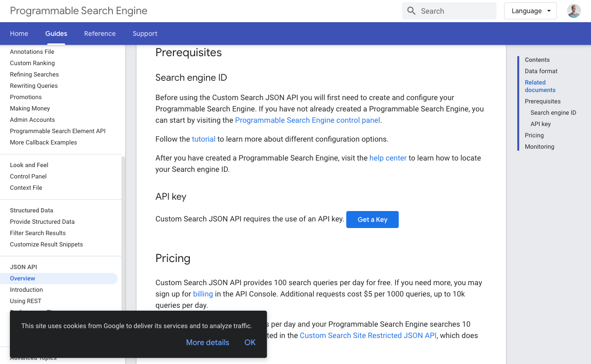The width and height of the screenshot is (591, 364).
Task: Open Promotions in sidebar
Action: pos(26,97)
